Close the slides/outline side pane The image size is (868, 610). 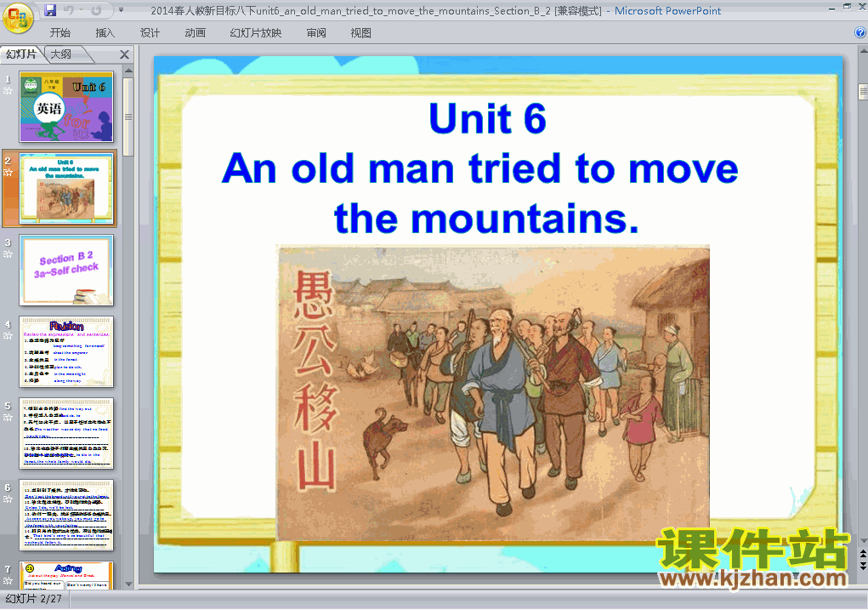click(125, 54)
